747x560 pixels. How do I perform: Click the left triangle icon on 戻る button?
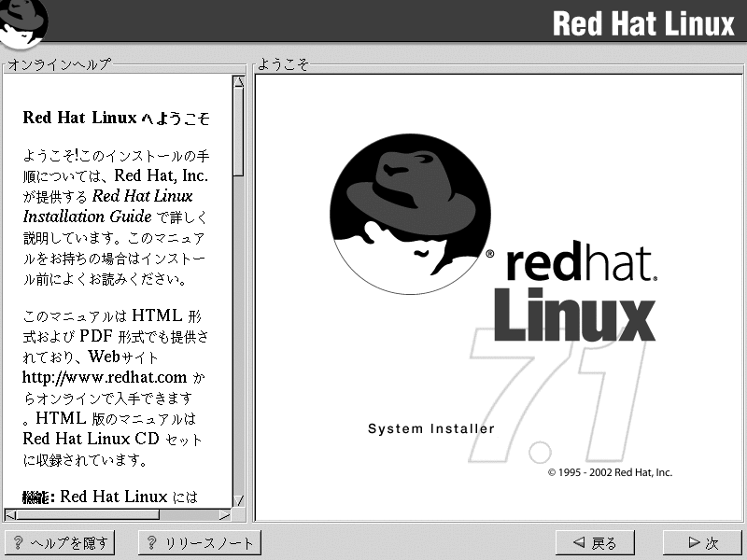pos(579,543)
